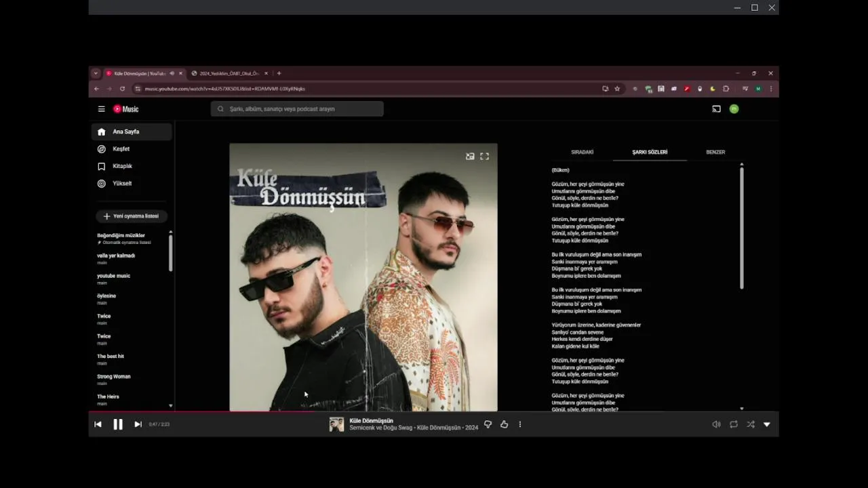Toggle miniplayer on album art

(470, 157)
